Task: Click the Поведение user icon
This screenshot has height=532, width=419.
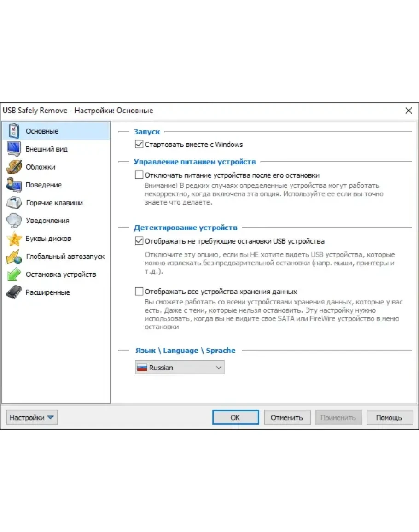Action: [x=14, y=185]
